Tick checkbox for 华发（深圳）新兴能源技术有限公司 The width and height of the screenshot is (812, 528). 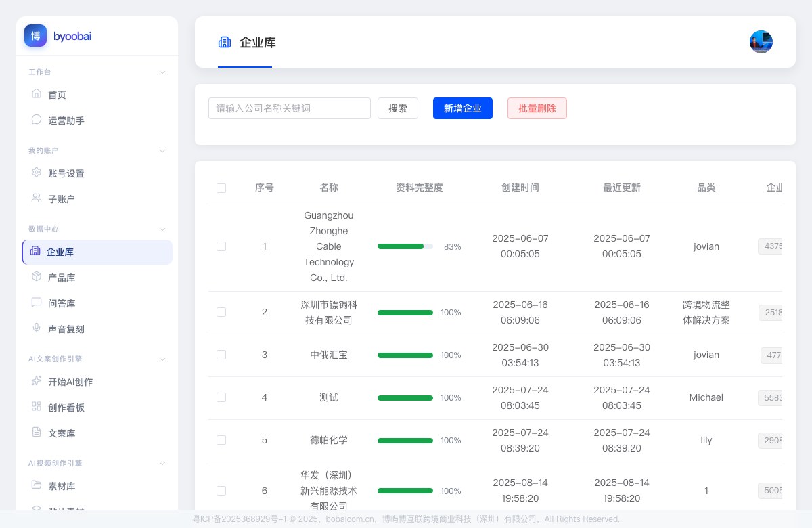(x=221, y=491)
